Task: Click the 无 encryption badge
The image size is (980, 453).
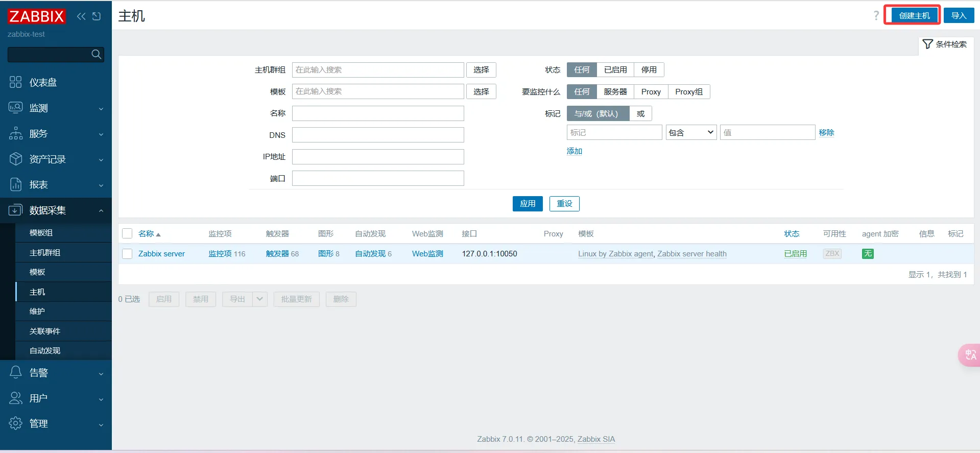Action: click(x=868, y=253)
